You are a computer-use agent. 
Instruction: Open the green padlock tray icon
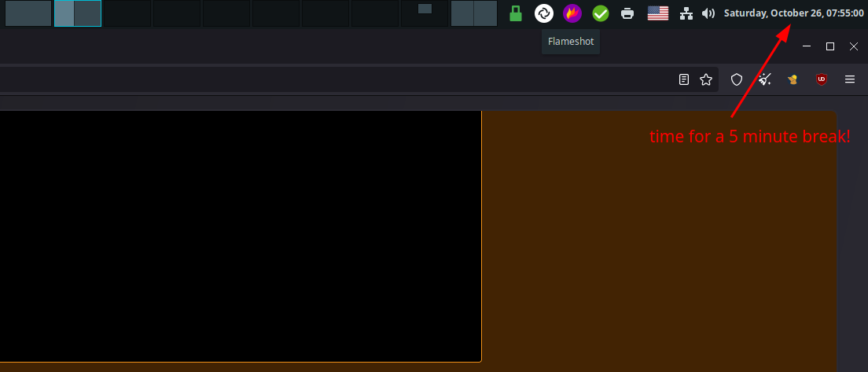[x=516, y=13]
